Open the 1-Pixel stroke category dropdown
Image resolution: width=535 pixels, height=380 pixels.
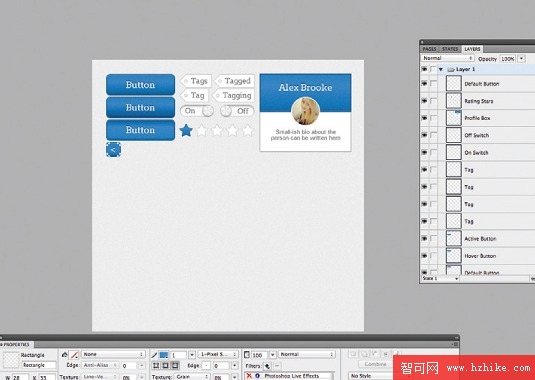coord(218,354)
